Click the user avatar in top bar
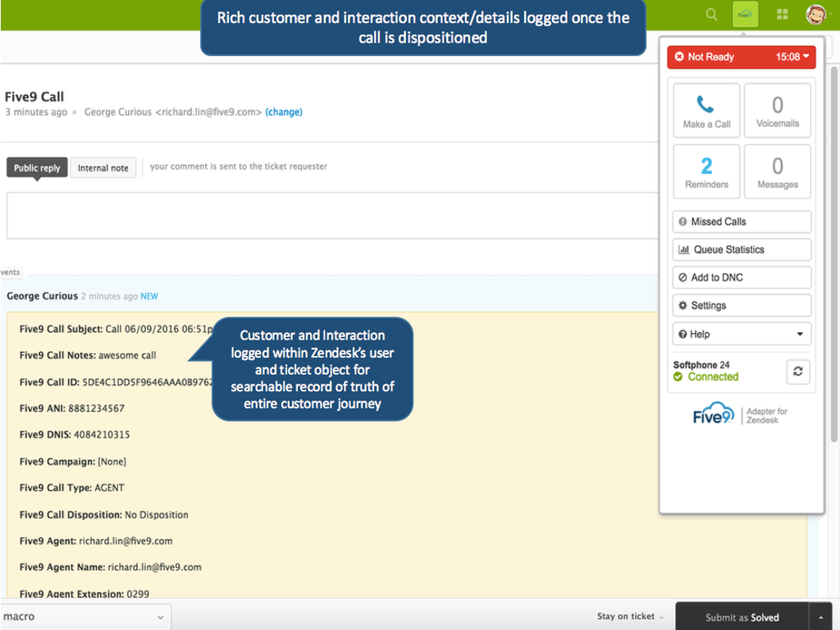840x630 pixels. (x=815, y=14)
